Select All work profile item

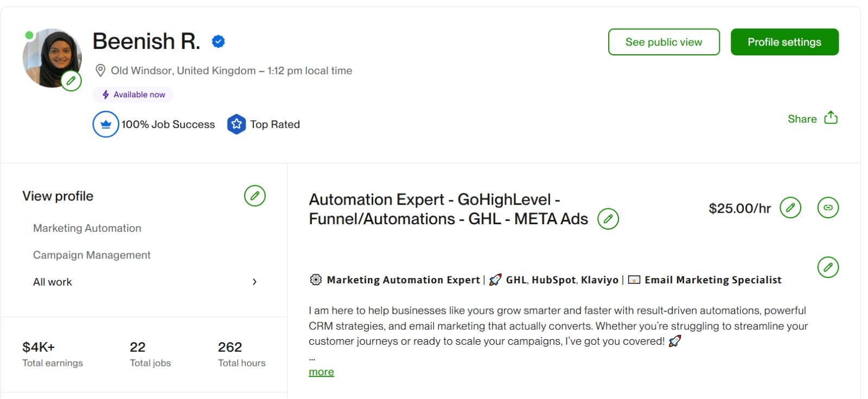coord(53,282)
